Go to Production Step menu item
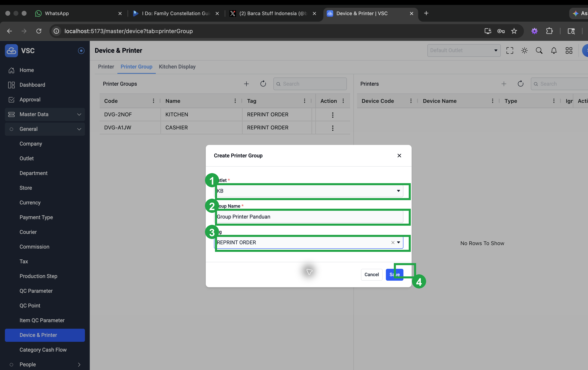Image resolution: width=588 pixels, height=370 pixels. (x=38, y=276)
